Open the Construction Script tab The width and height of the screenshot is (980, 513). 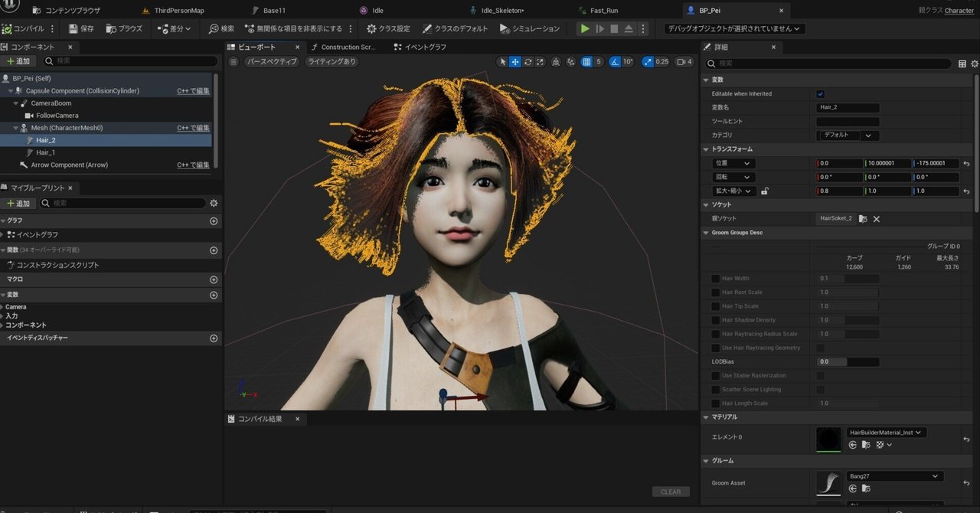tap(343, 47)
